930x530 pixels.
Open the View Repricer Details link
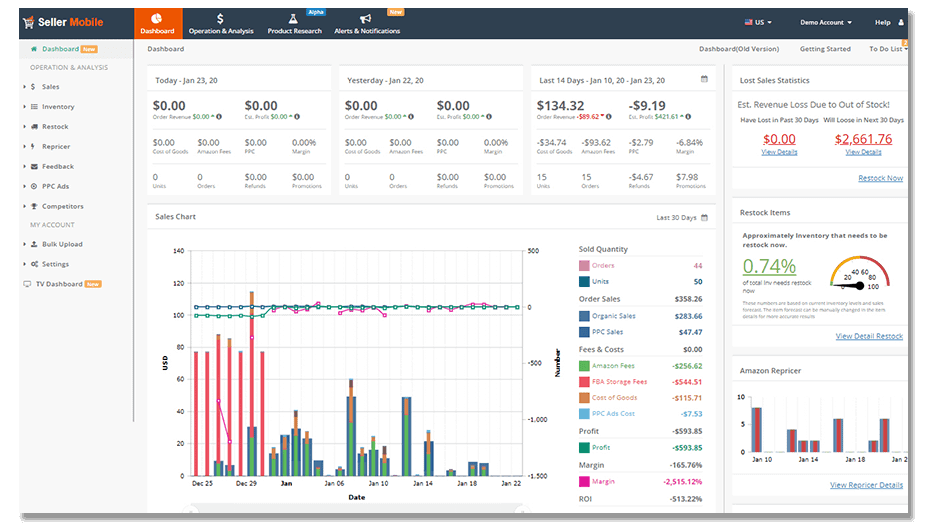(866, 485)
